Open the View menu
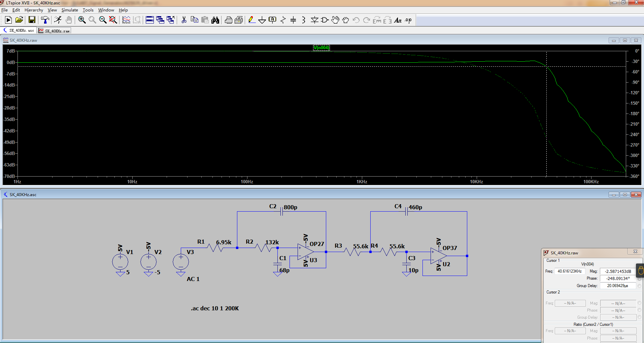 coord(52,10)
